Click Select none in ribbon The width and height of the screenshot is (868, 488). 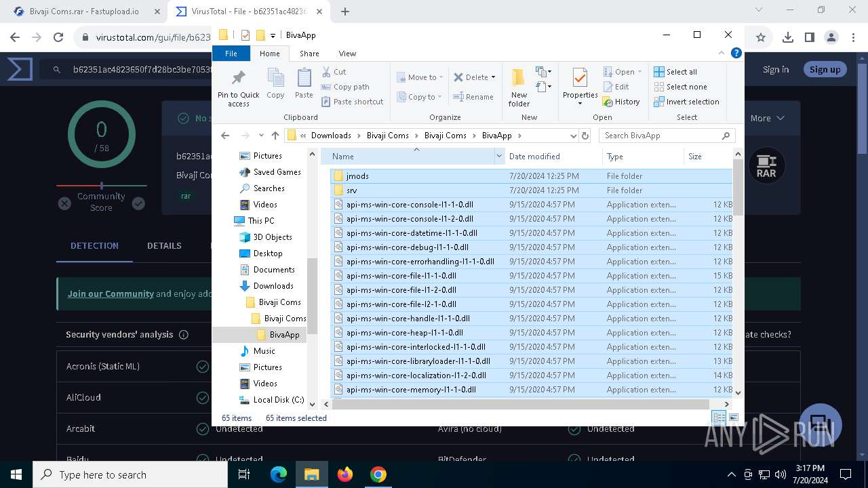(680, 87)
